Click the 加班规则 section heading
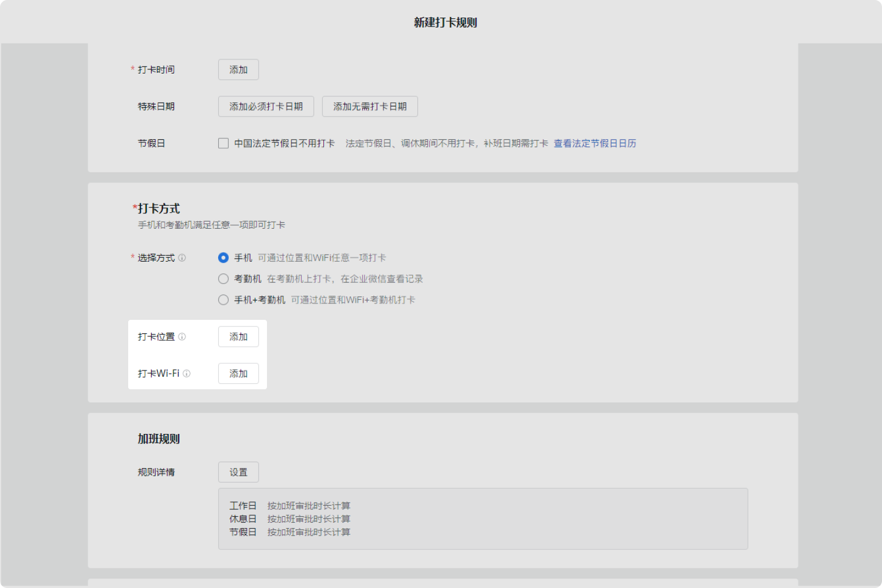This screenshot has height=588, width=882. tap(159, 439)
